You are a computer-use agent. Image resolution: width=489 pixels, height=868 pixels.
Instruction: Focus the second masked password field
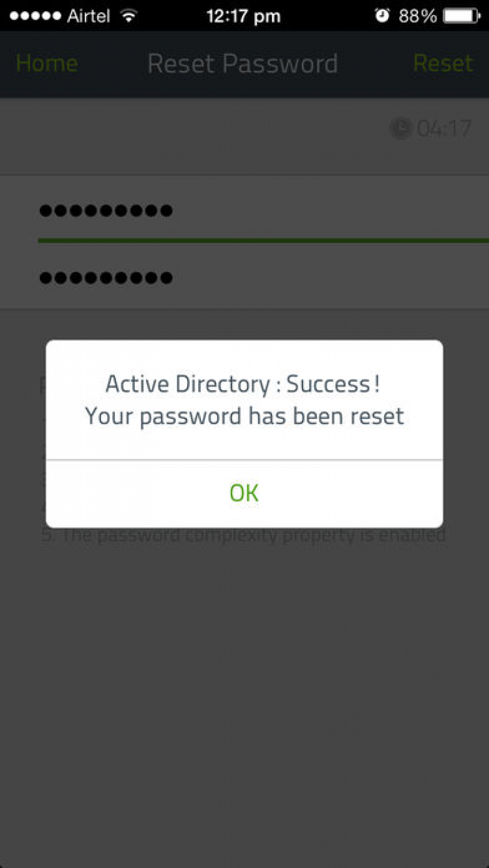[263, 278]
